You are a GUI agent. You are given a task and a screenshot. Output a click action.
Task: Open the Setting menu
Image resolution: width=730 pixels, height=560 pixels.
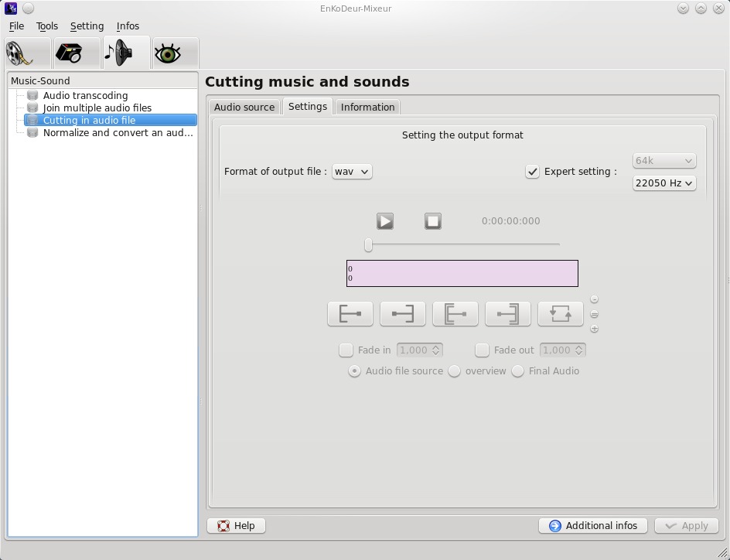tap(87, 26)
